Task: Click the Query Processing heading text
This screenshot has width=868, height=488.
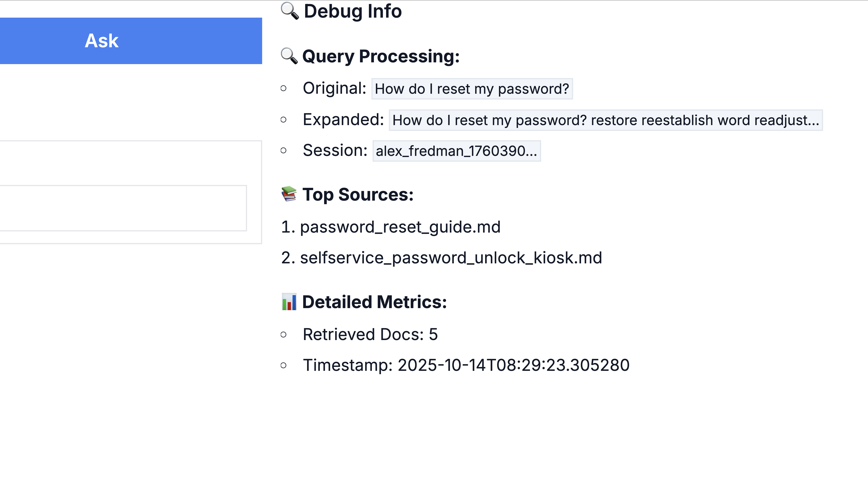Action: [x=381, y=56]
